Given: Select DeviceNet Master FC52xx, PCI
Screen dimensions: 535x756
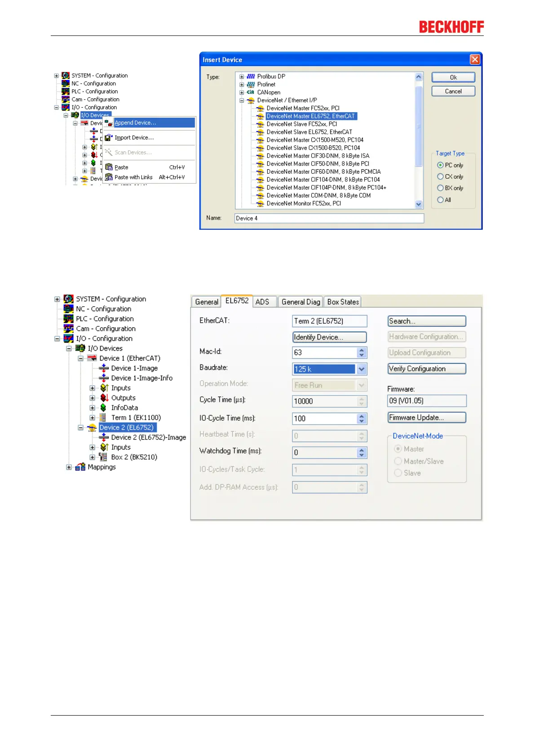Looking at the screenshot, I should click(303, 108).
